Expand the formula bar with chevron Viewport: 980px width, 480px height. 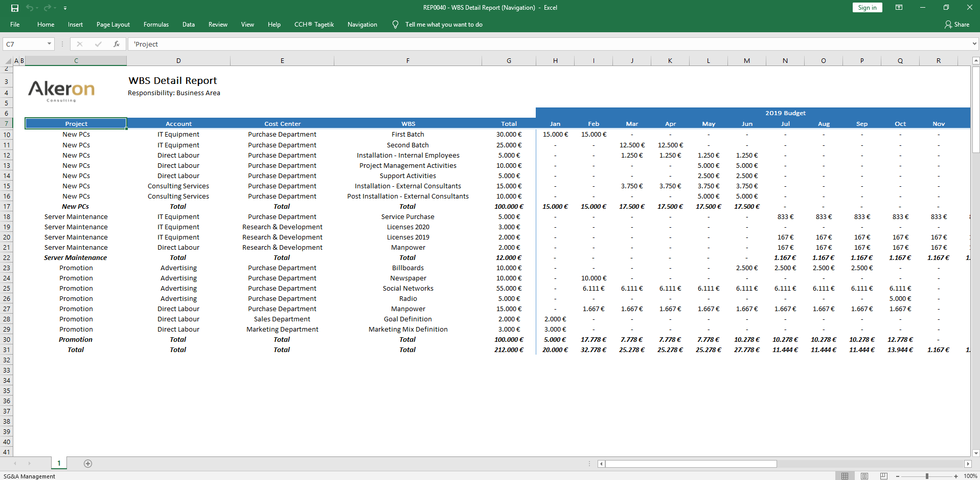coord(974,44)
